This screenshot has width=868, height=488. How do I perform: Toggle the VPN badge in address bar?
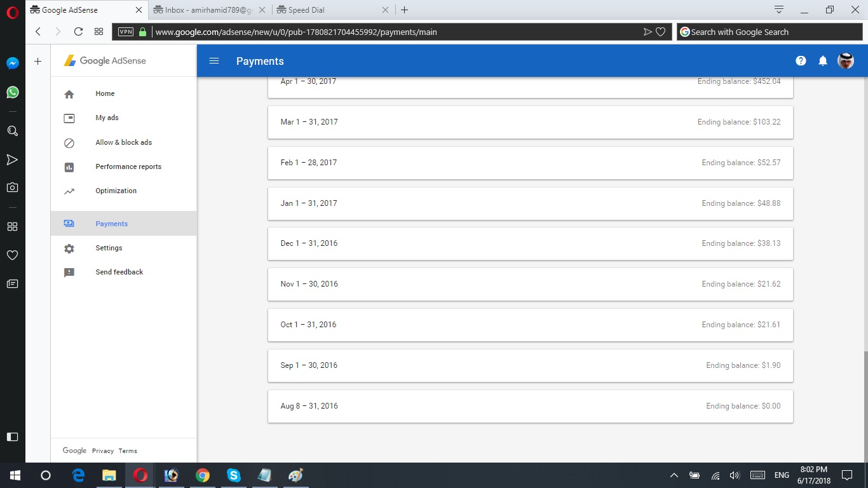point(126,32)
